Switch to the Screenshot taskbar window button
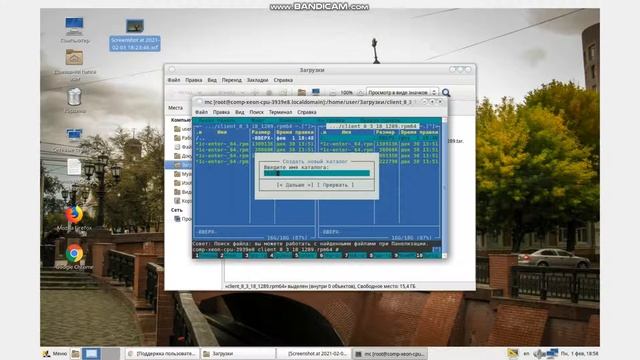 click(x=313, y=353)
